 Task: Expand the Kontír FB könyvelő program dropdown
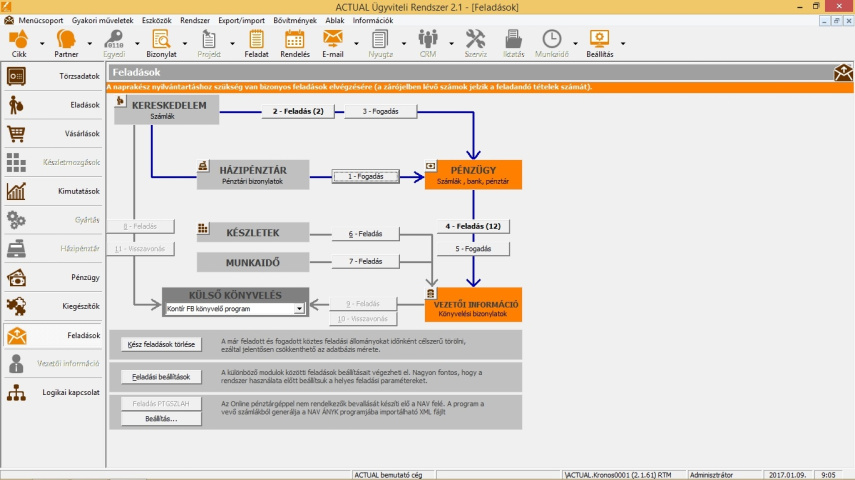pos(299,310)
